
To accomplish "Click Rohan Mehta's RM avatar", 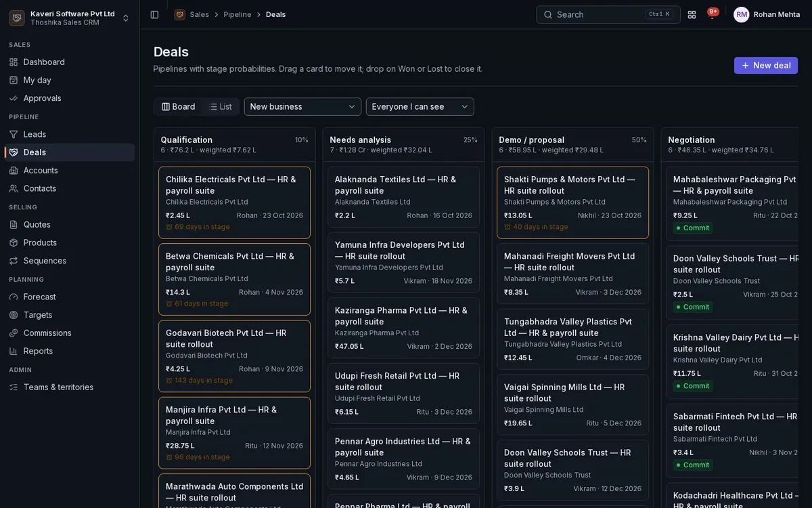I will tap(742, 14).
